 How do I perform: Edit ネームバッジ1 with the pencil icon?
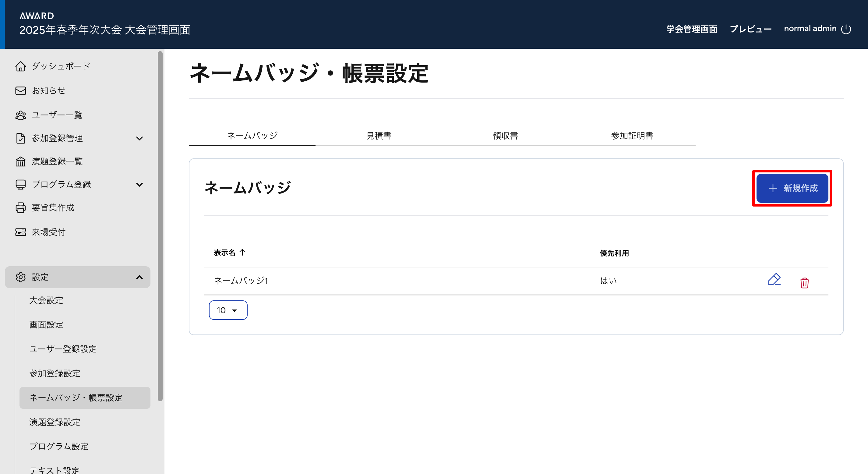click(x=774, y=280)
